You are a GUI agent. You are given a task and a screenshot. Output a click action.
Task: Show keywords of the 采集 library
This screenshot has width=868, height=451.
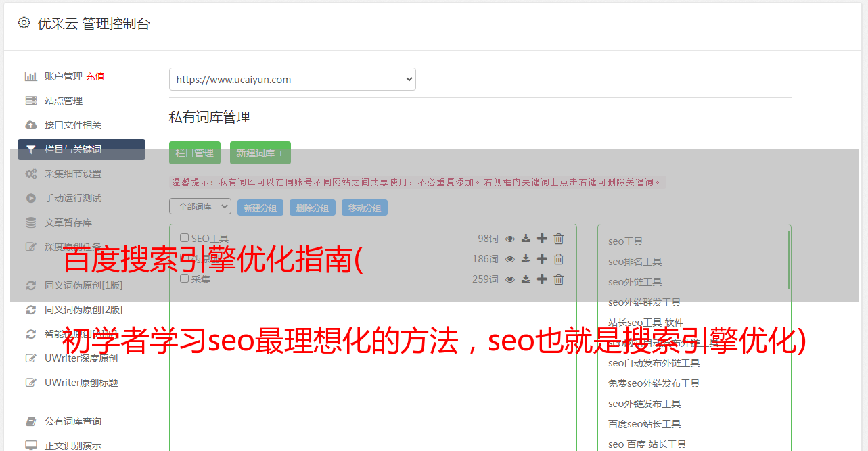(x=510, y=279)
